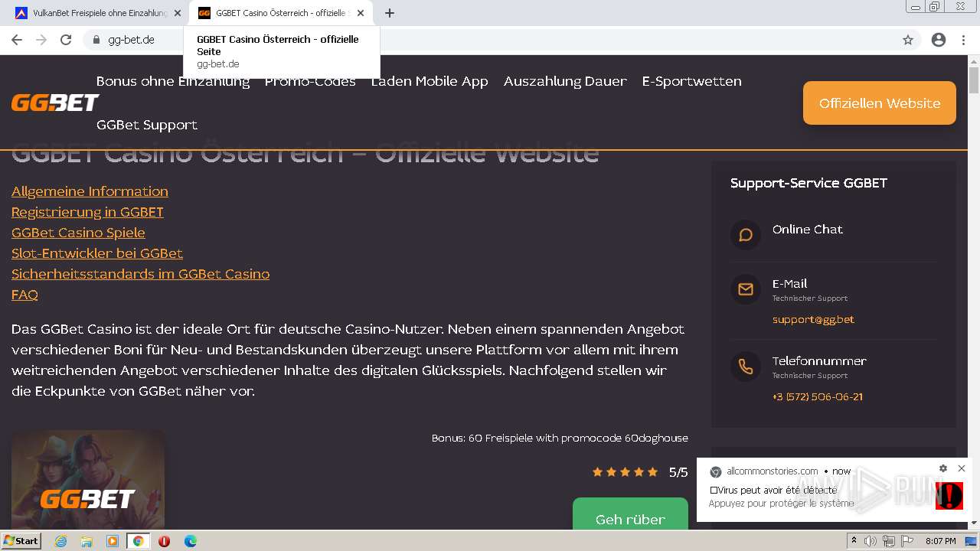Reload the gg-bet.de page
This screenshot has width=980, height=551.
(66, 40)
